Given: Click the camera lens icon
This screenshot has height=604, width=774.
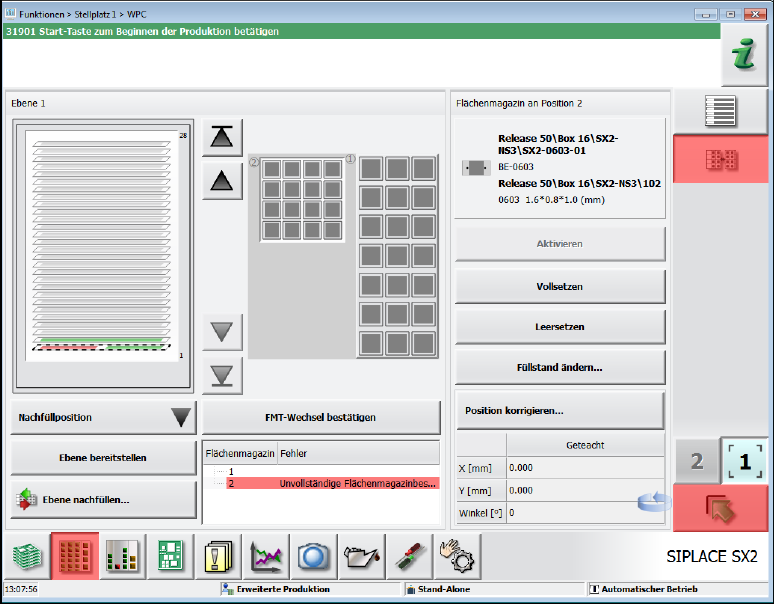Looking at the screenshot, I should (315, 556).
